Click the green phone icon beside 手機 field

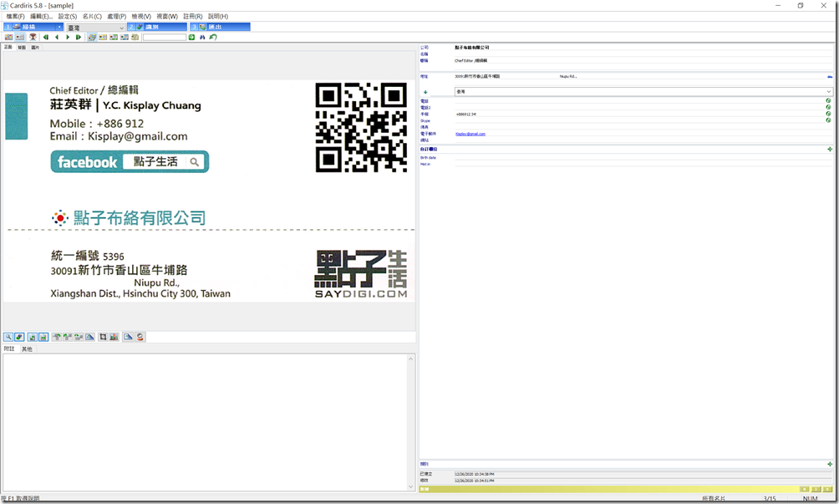(828, 114)
